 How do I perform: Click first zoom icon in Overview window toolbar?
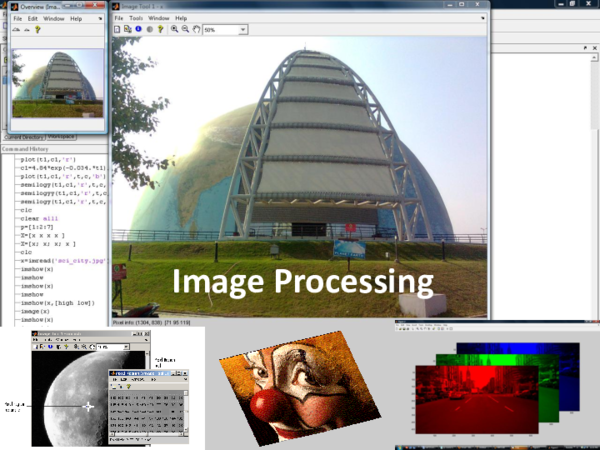tap(16, 29)
